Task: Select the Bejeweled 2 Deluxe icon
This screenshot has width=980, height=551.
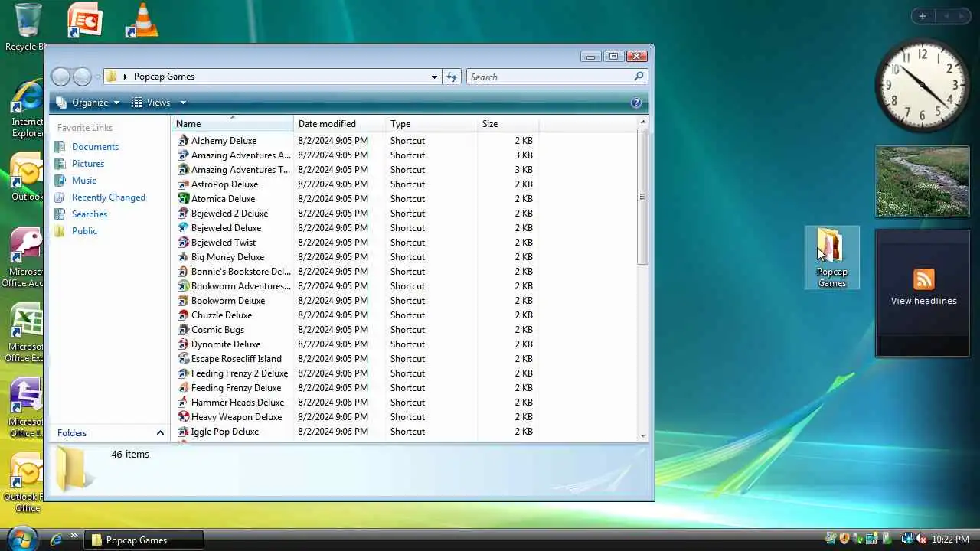Action: coord(183,214)
